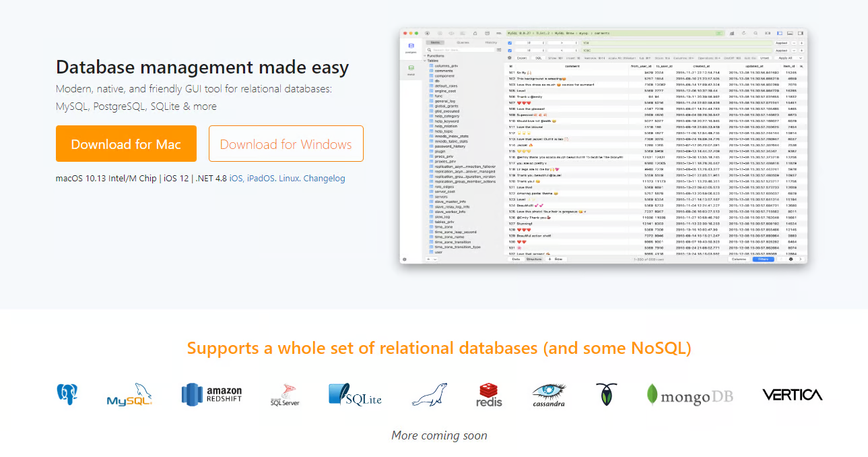Click the PostgreSQL elephant logo

(67, 394)
